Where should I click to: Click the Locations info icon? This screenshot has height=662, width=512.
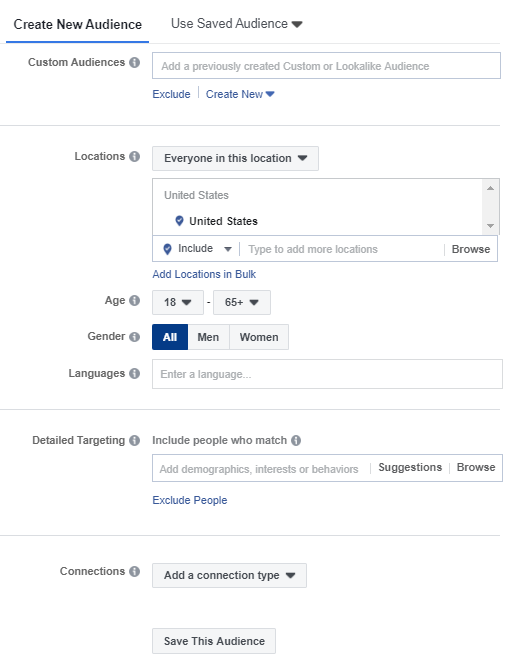[x=134, y=157]
